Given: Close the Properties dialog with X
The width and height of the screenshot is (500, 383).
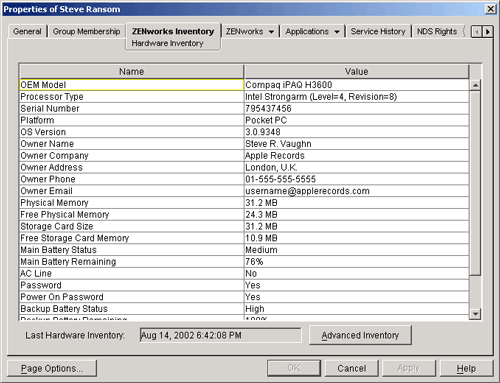Looking at the screenshot, I should (490, 9).
